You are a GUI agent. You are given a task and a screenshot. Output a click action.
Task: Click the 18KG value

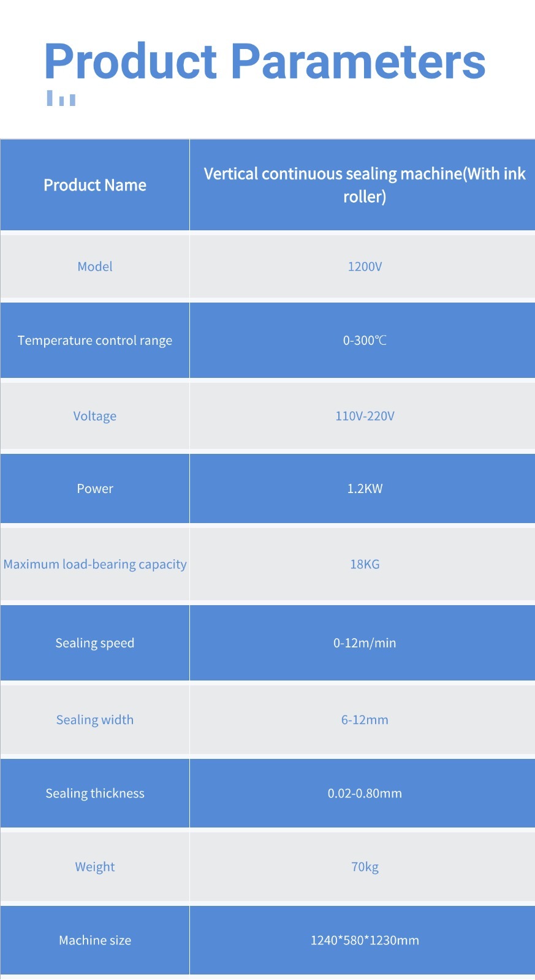click(365, 564)
